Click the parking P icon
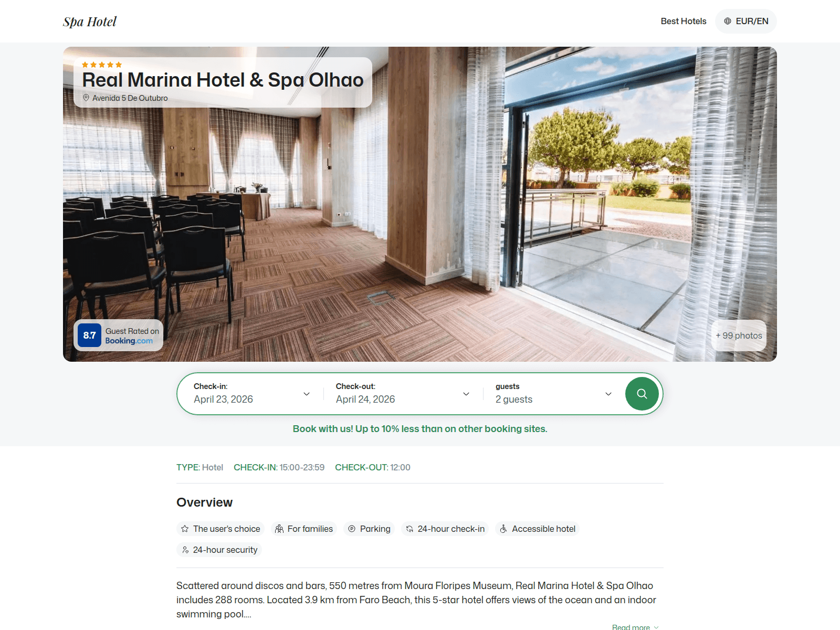This screenshot has width=840, height=630. (x=352, y=529)
